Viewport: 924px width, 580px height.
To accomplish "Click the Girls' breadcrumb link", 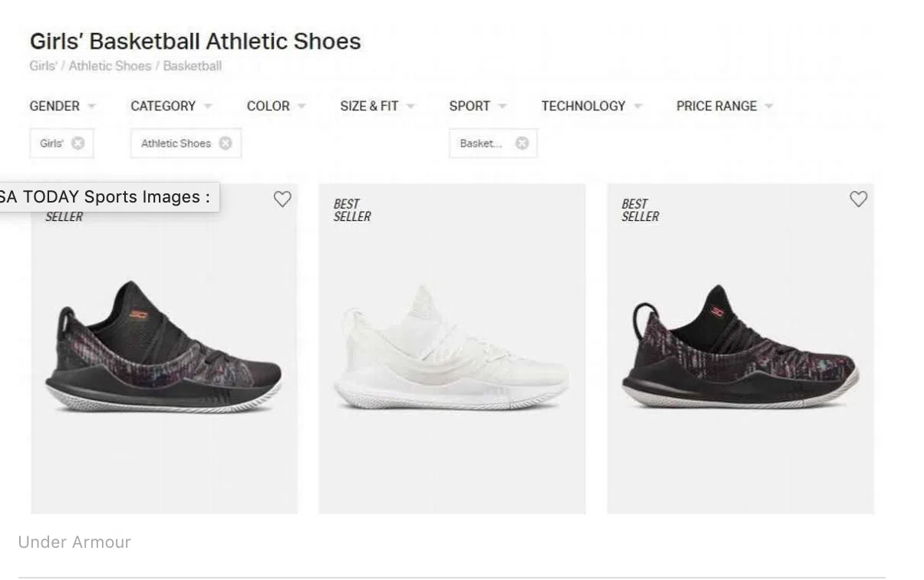I will click(43, 66).
